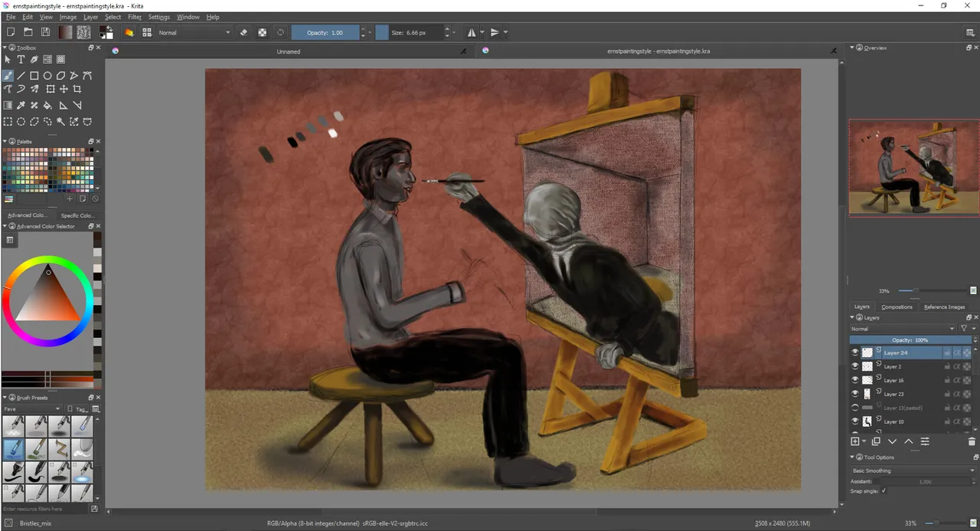The width and height of the screenshot is (980, 531).
Task: Expand add layer options arrow
Action: point(864,441)
